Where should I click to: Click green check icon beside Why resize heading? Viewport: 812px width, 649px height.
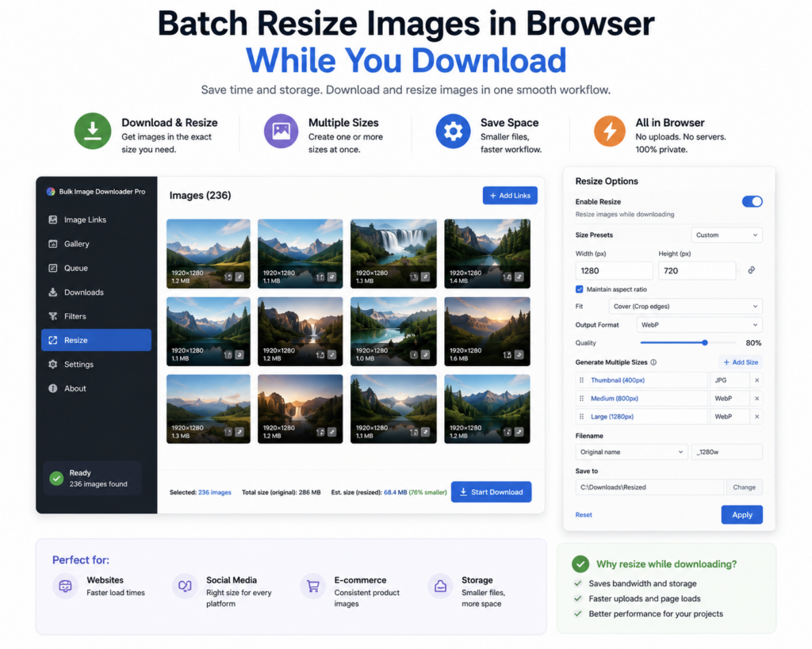point(580,564)
